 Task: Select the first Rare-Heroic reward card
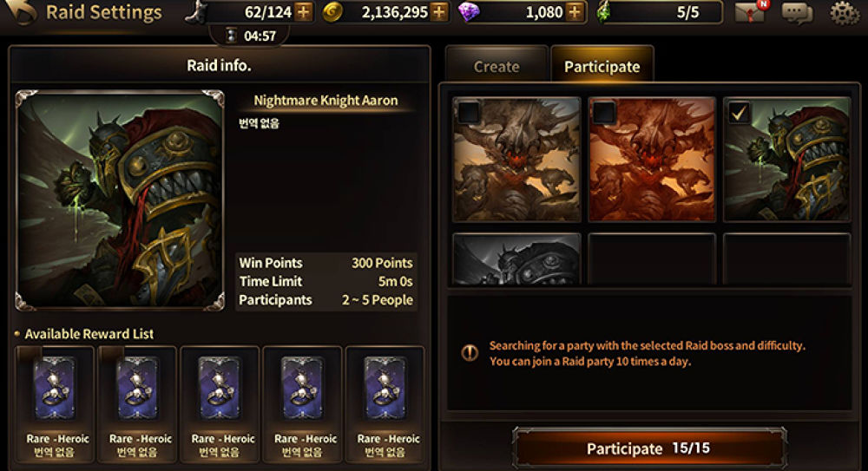(54, 404)
